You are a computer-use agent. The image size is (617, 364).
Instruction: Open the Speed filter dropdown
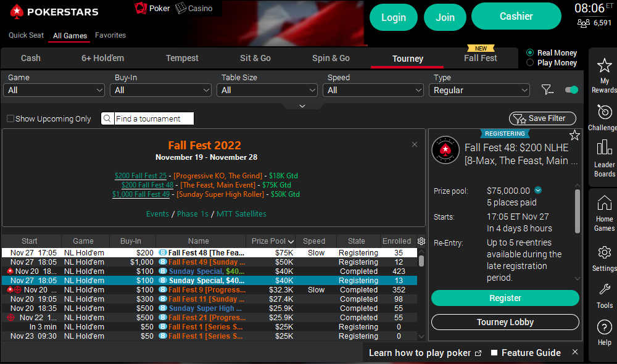click(373, 90)
